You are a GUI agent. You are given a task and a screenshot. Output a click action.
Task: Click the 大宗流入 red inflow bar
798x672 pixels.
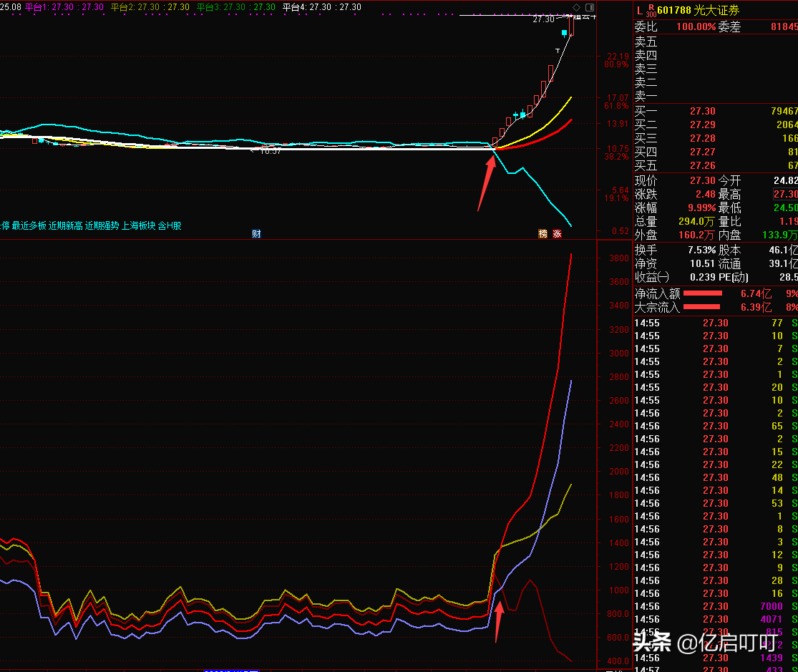pyautogui.click(x=703, y=307)
